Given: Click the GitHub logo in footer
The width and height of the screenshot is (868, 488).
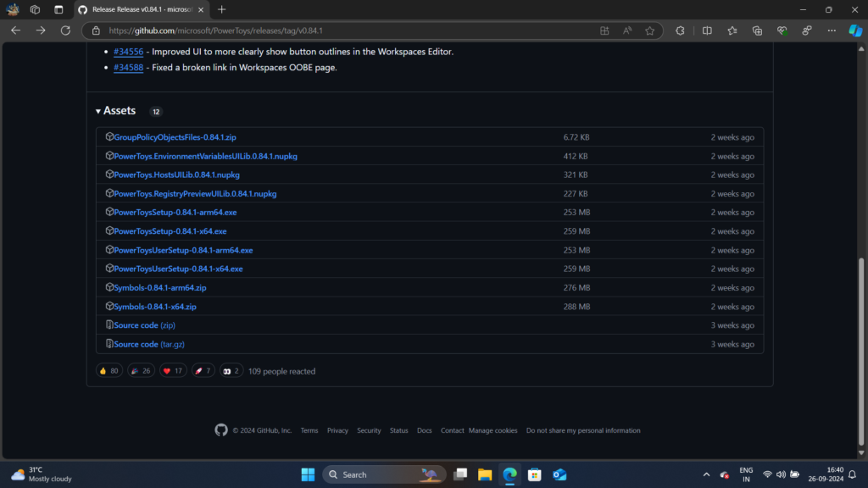Looking at the screenshot, I should tap(221, 430).
